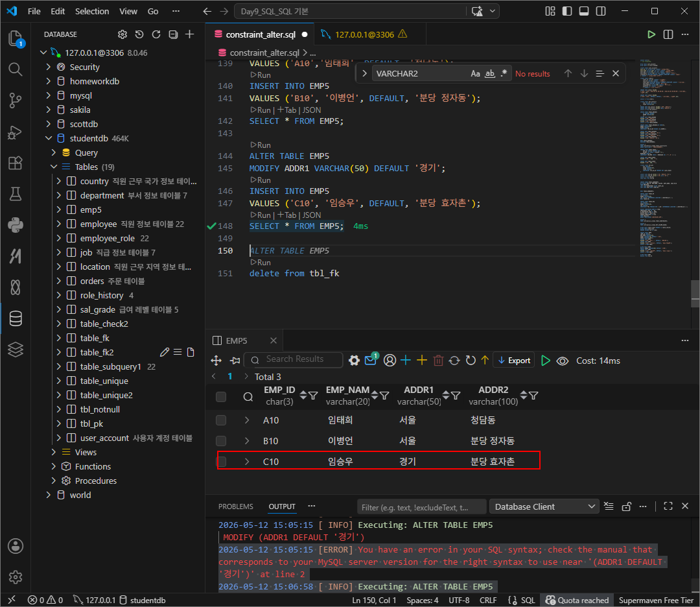Open database panel settings gear
Screen dimensions: 700x607
tap(122, 34)
